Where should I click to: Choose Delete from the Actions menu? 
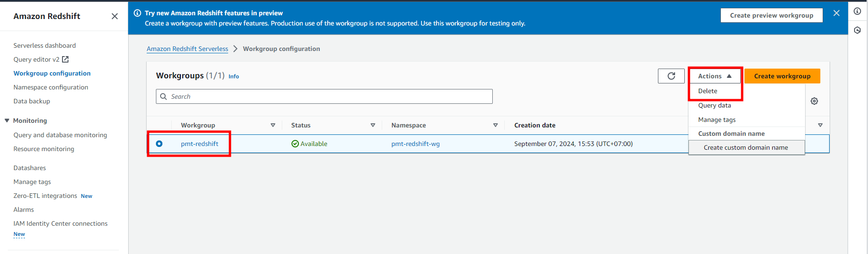point(707,91)
